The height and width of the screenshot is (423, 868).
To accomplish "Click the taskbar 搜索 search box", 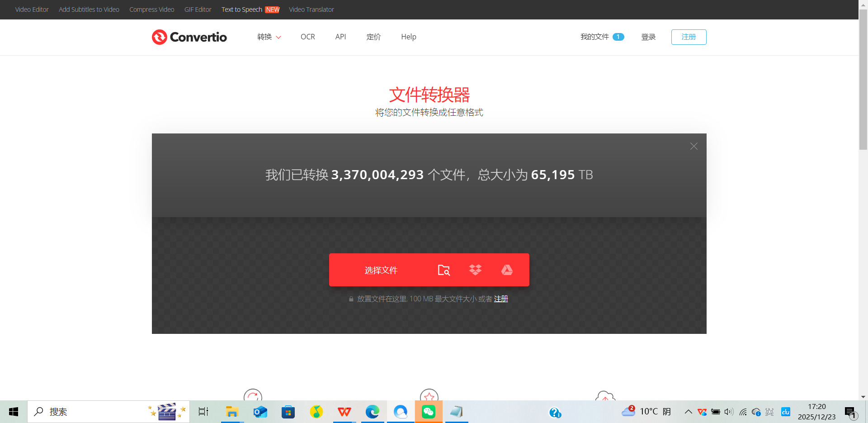I will tap(108, 412).
